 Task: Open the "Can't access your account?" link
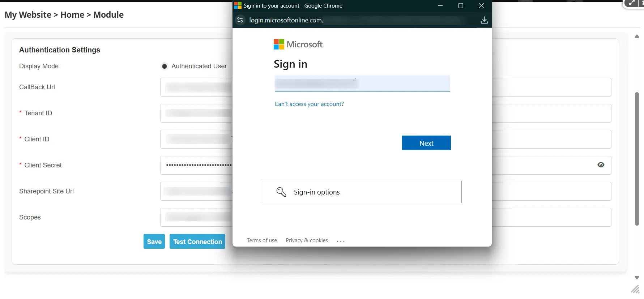click(309, 104)
